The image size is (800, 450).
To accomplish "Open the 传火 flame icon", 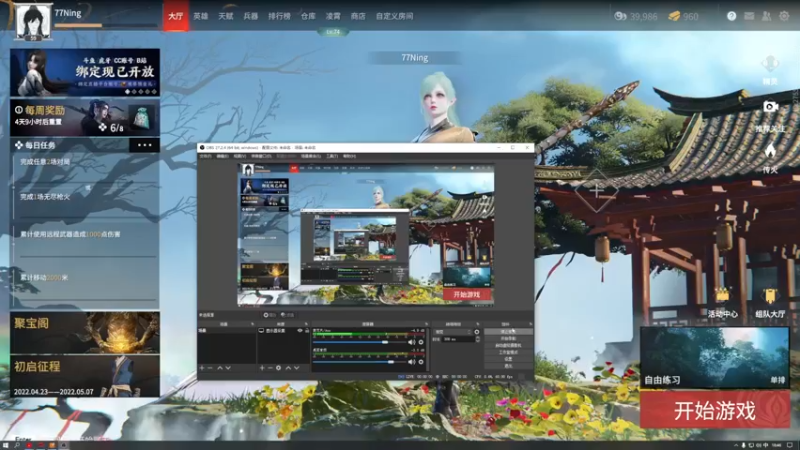I will pyautogui.click(x=770, y=151).
